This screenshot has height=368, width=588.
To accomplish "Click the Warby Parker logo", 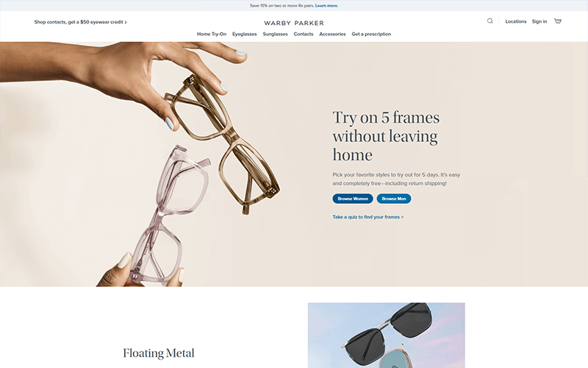I will tap(294, 23).
